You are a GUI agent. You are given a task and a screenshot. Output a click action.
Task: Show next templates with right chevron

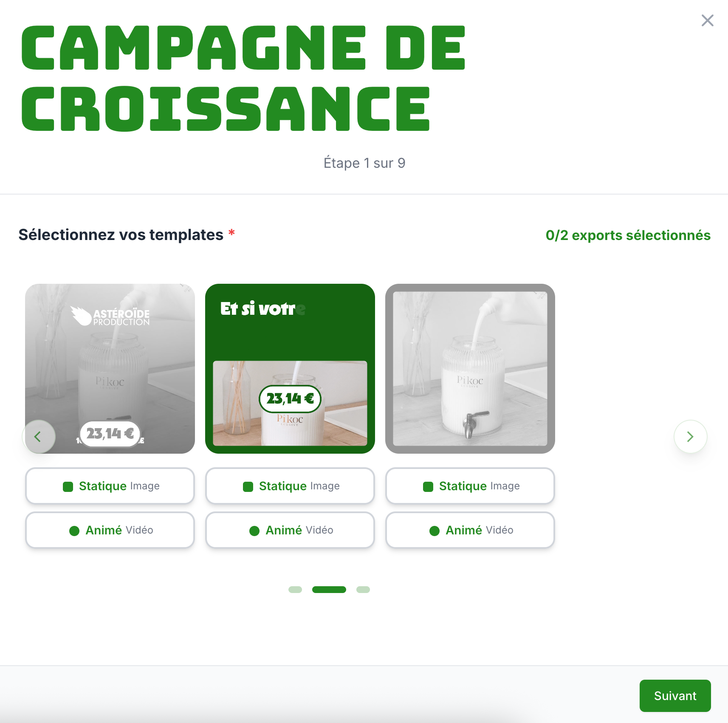690,436
